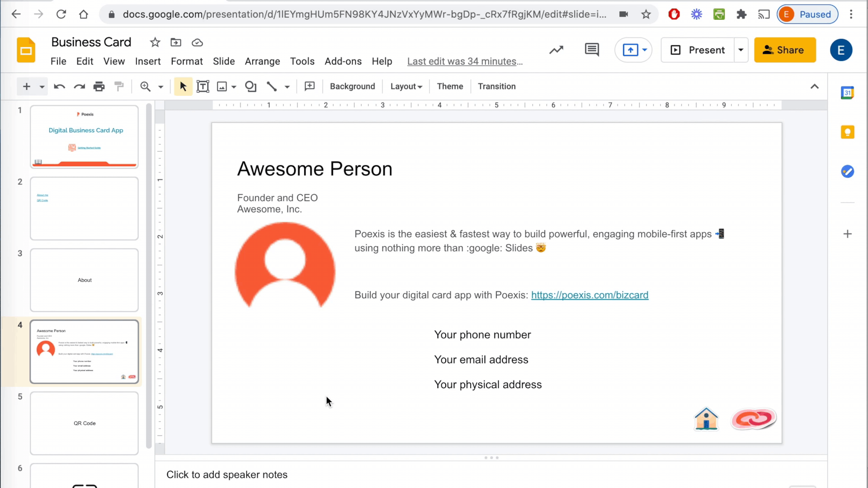The width and height of the screenshot is (868, 488).
Task: Star the Business Card presentation
Action: tap(155, 42)
